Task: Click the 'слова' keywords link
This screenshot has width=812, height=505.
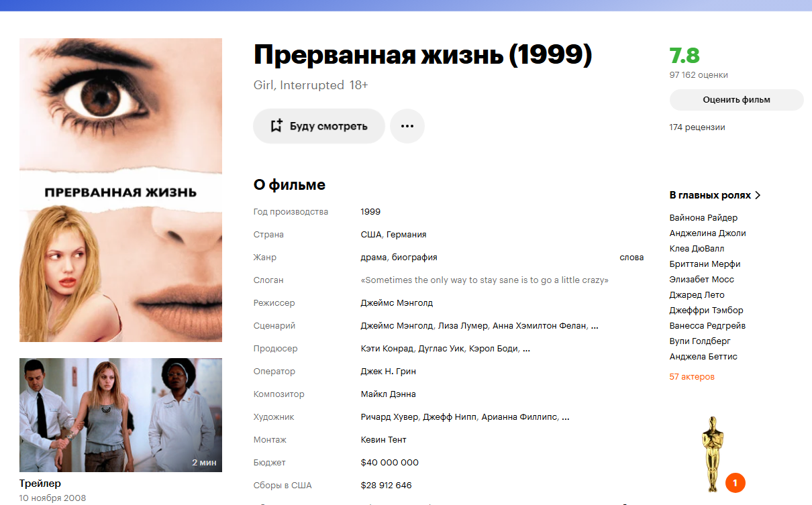Action: point(631,258)
